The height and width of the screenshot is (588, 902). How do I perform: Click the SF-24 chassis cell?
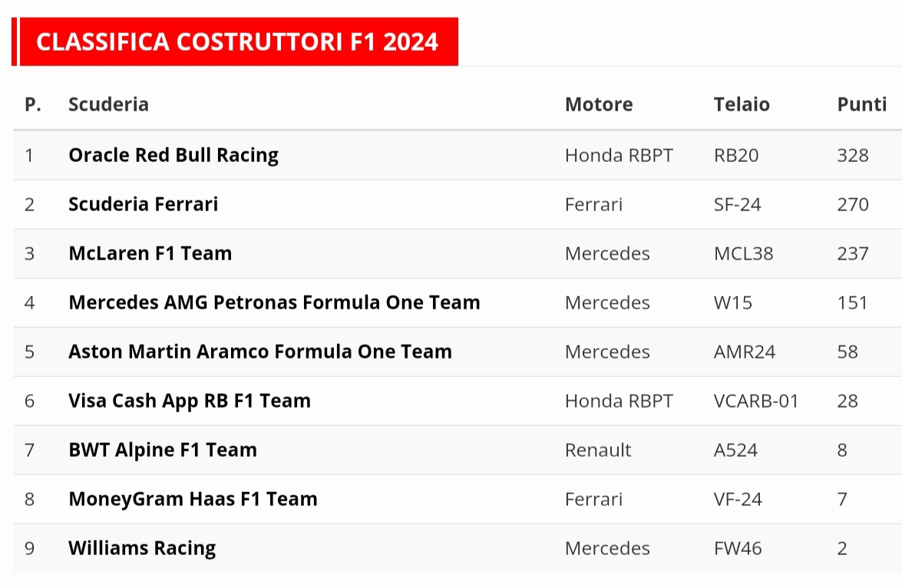coord(738,204)
